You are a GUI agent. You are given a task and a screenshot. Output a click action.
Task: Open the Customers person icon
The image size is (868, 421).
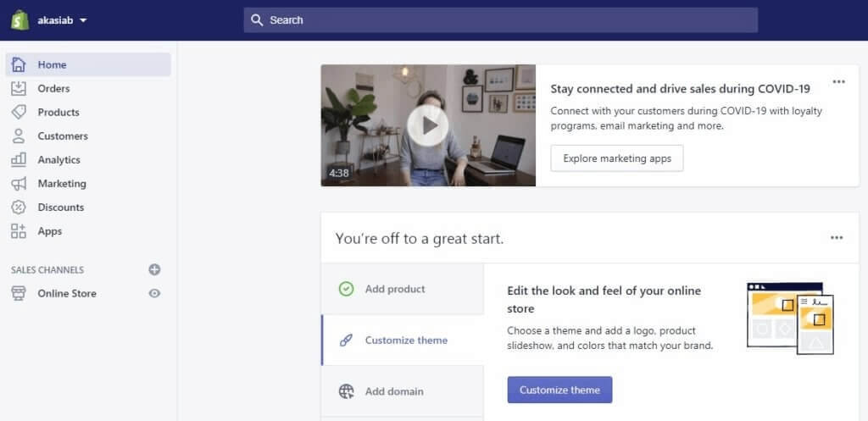coord(19,136)
